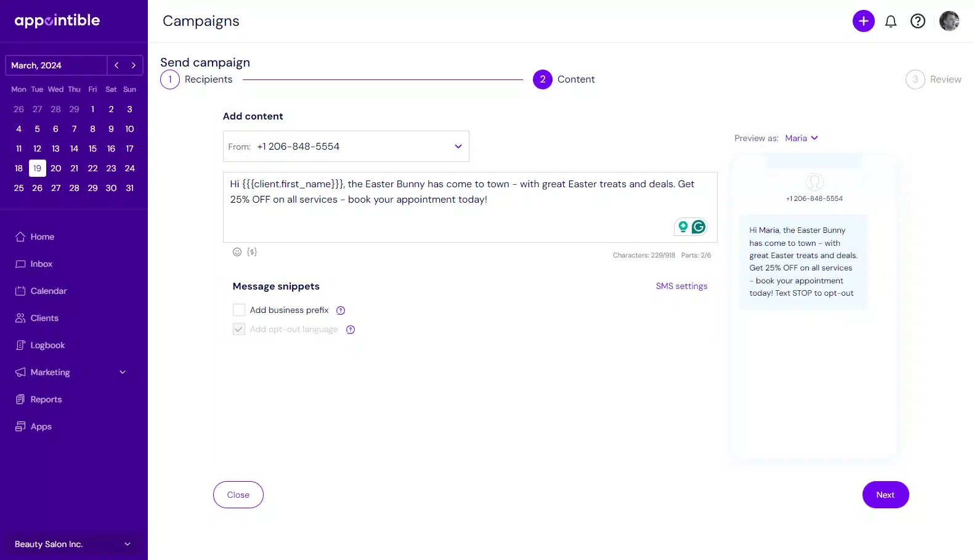The image size is (974, 560).
Task: Click the purple plus create button
Action: 863,21
